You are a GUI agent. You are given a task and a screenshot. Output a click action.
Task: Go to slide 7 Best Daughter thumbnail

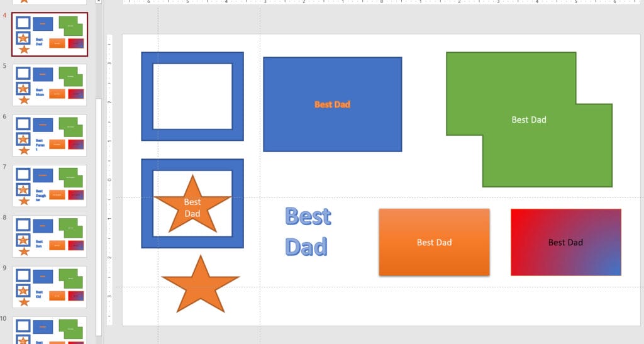50,186
